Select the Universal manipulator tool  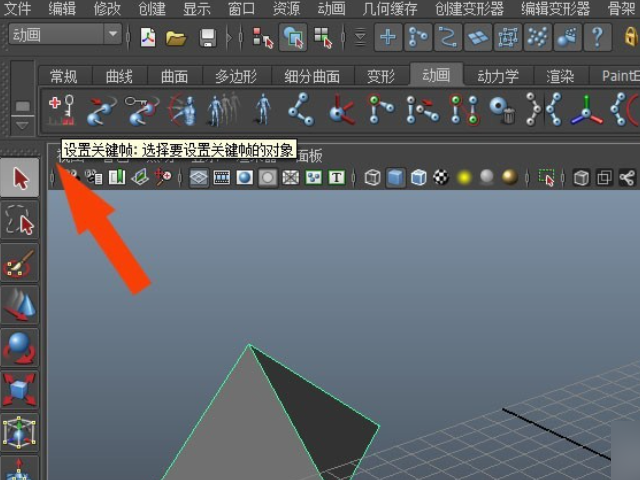pos(20,433)
